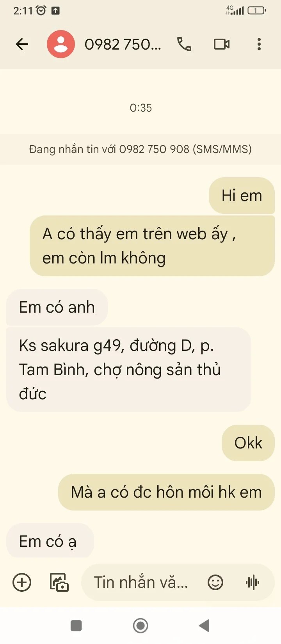281x644 pixels.
Task: Tap the Android home circle button
Action: [140, 626]
